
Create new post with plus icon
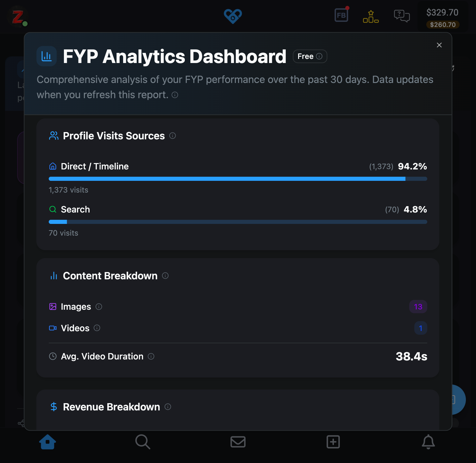[333, 442]
